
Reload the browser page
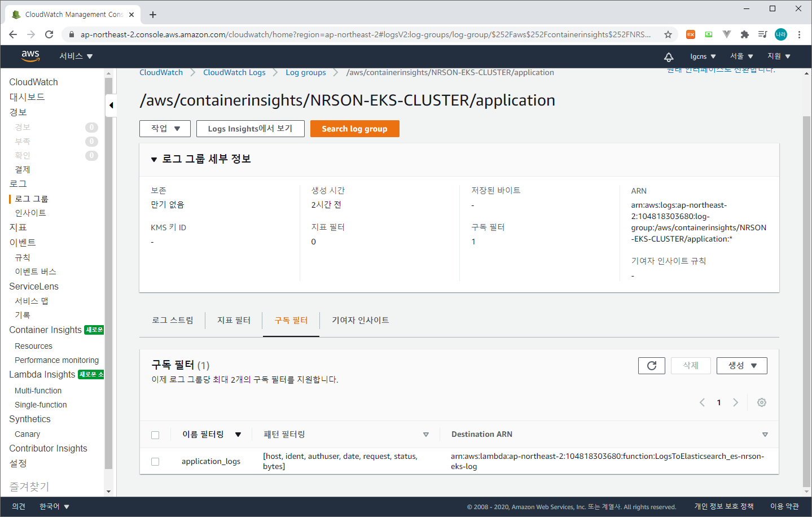(49, 34)
